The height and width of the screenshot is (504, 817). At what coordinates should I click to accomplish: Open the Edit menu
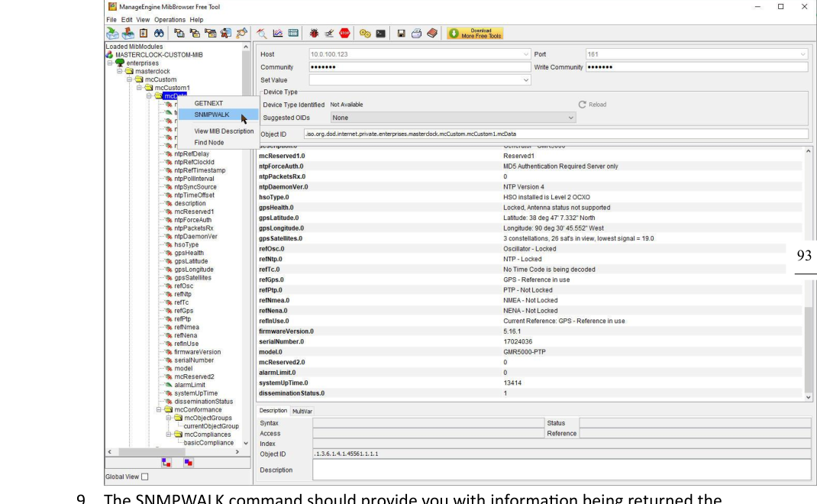tap(127, 20)
